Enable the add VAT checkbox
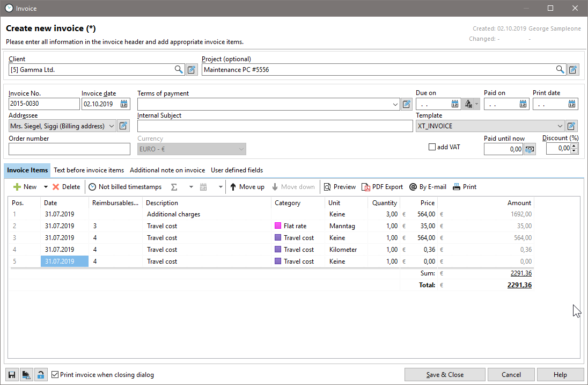Screen dimensions: 588x385 432,147
